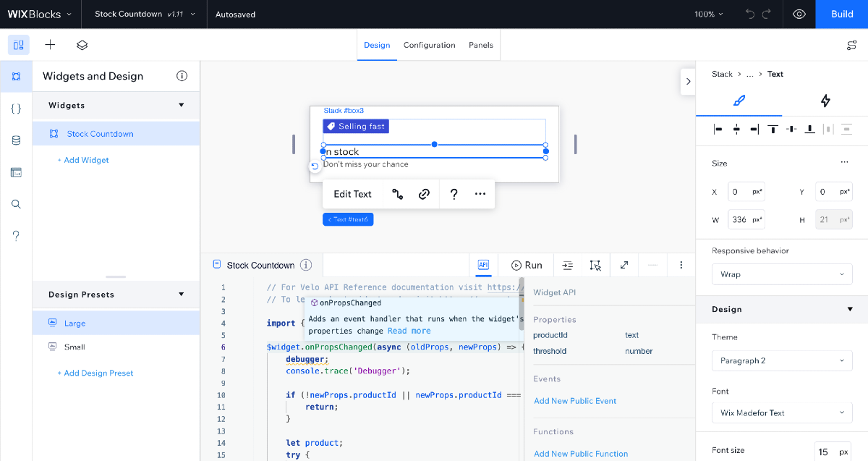Open code panel vertical dots menu
This screenshot has width=868, height=461.
pos(681,265)
